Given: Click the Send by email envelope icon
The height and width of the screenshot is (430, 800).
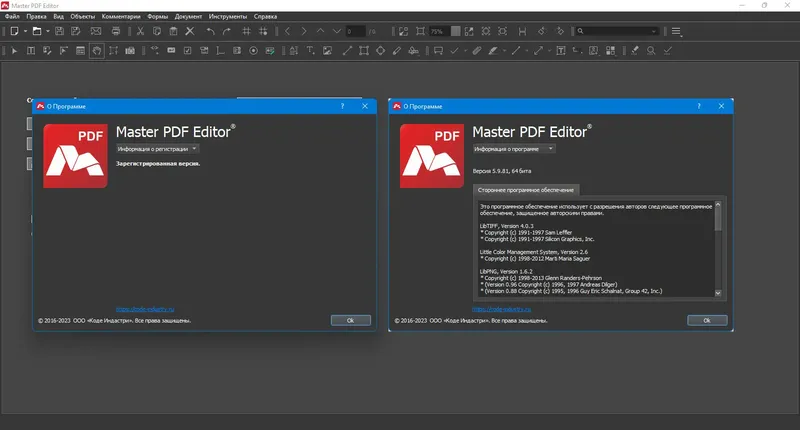Looking at the screenshot, I should tap(96, 31).
